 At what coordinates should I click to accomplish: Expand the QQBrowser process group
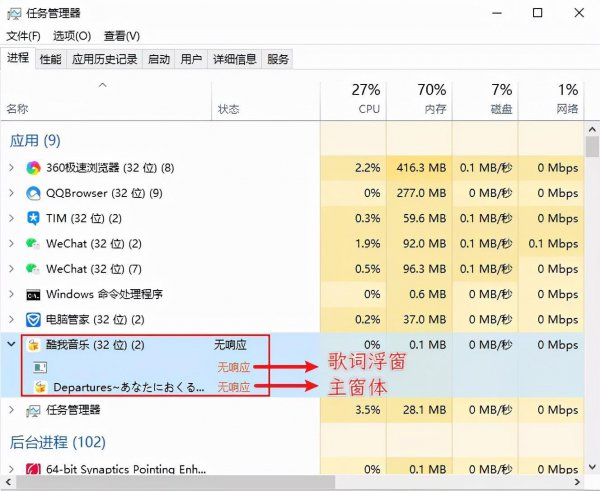pyautogui.click(x=11, y=193)
